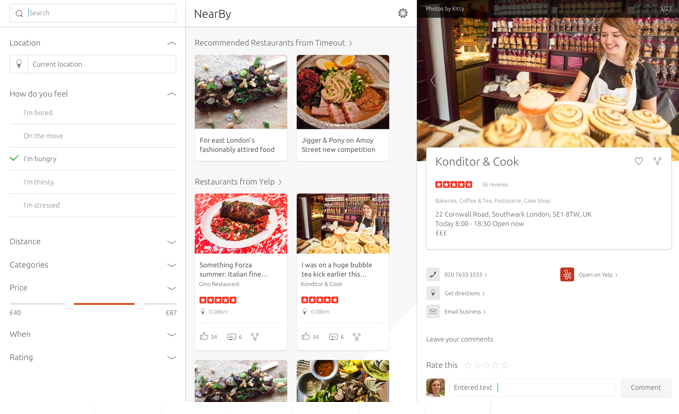
Task: Click the user avatar beside comment box
Action: 435,388
